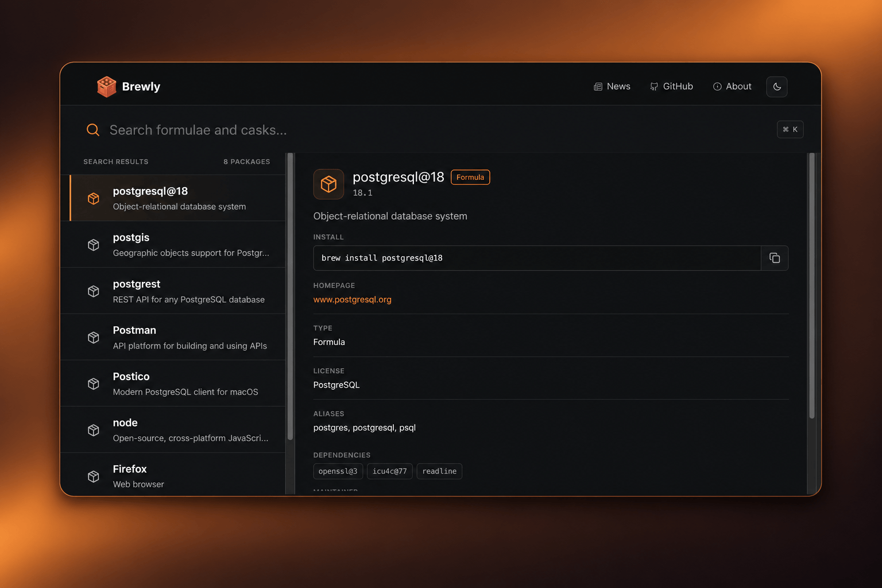Click the SEARCH RESULTS heading
Viewport: 882px width, 588px height.
pos(116,162)
